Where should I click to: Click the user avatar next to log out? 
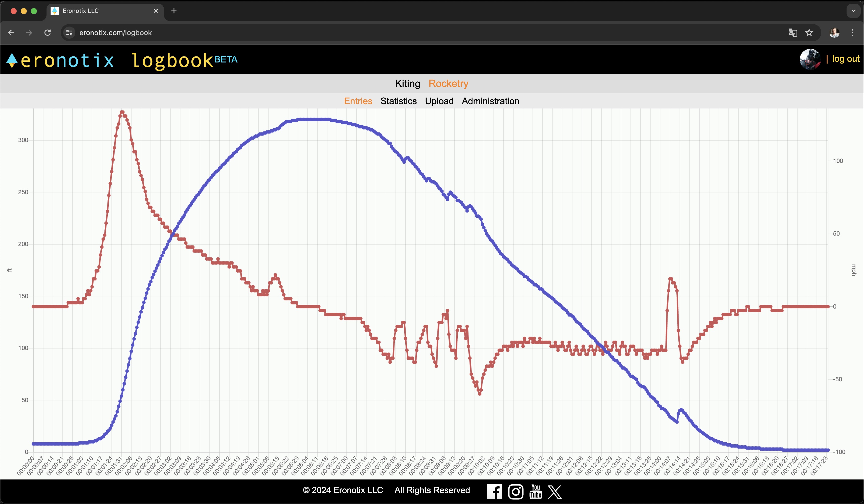click(x=810, y=59)
